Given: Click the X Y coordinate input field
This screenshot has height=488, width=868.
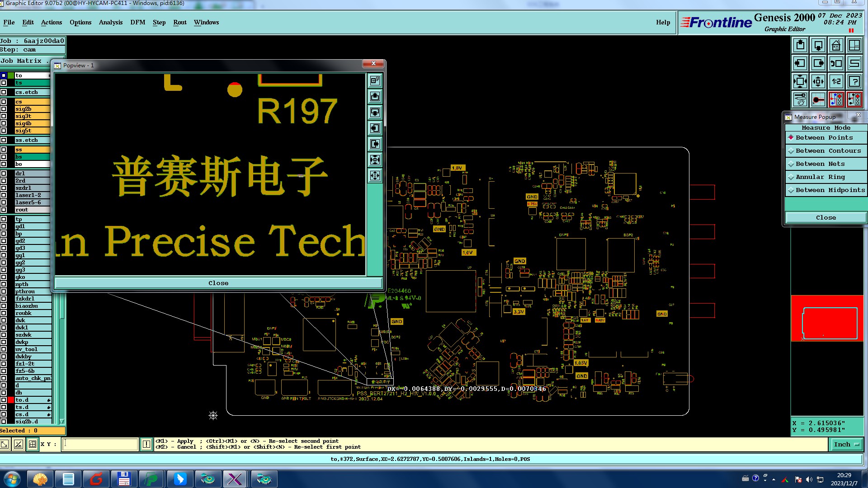Looking at the screenshot, I should tap(100, 445).
